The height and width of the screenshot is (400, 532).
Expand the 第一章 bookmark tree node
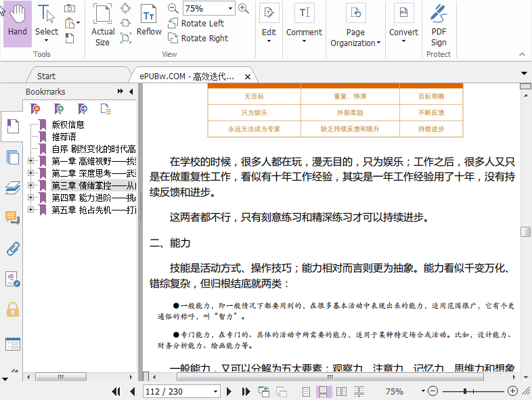[30, 161]
